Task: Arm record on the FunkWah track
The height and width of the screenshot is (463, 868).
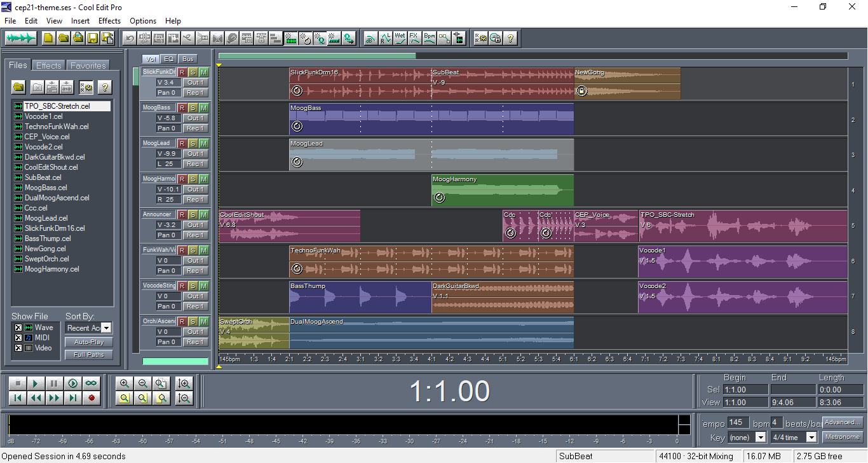Action: pos(182,251)
